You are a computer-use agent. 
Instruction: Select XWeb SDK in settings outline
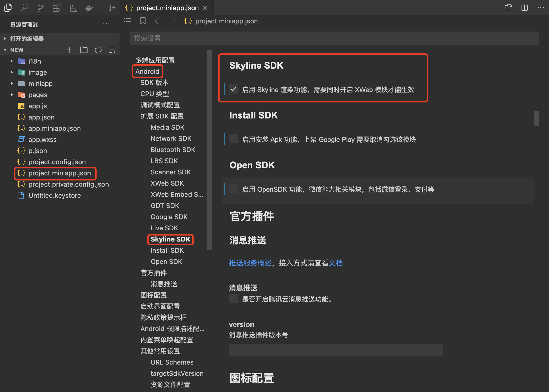pyautogui.click(x=167, y=183)
